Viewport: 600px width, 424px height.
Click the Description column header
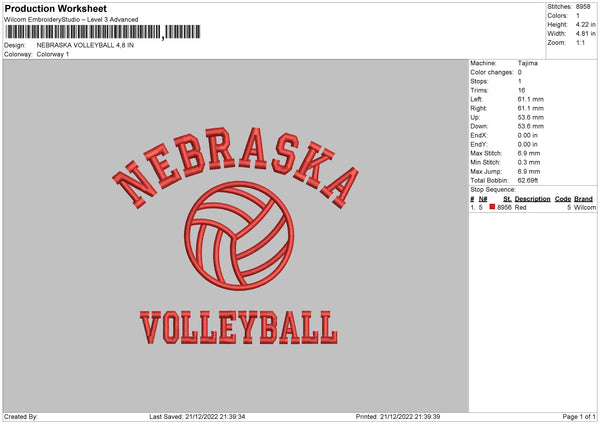(x=532, y=199)
